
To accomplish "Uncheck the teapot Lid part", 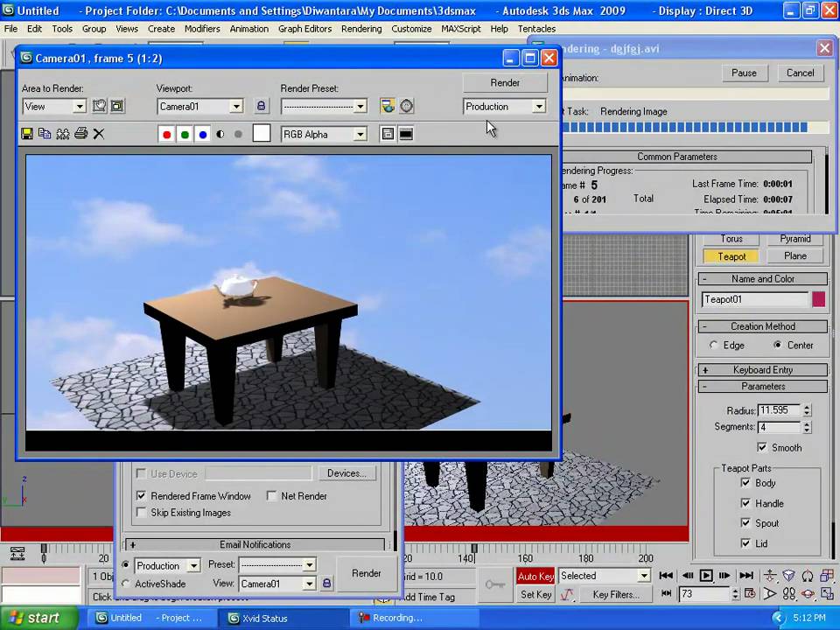I will [x=745, y=543].
